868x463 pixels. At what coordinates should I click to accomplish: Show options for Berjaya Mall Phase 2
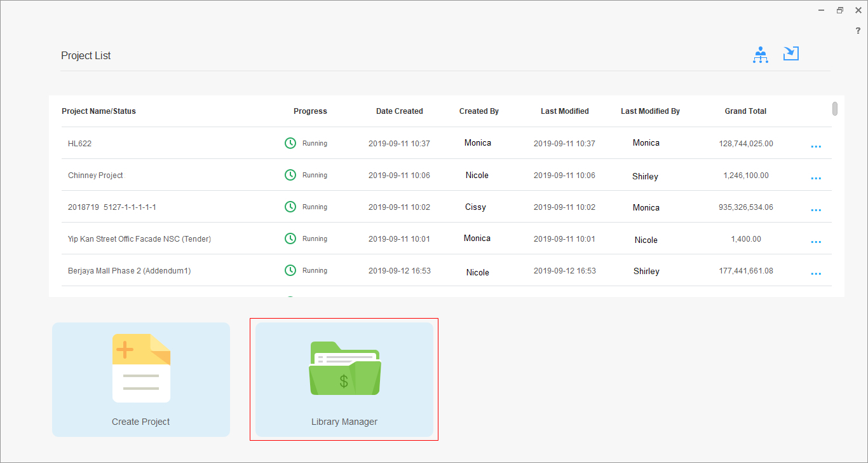(816, 273)
